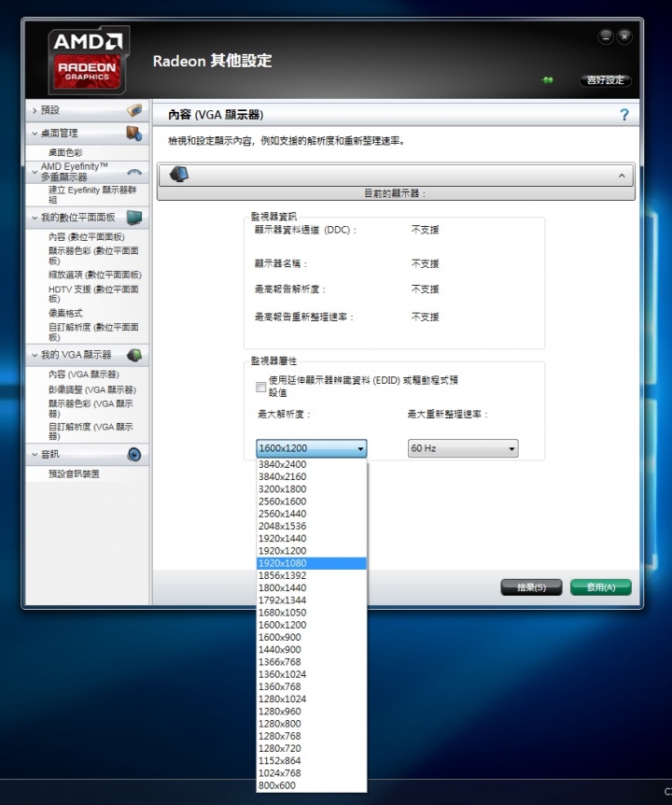
Task: Select 1280x720 in resolution list
Action: tap(312, 748)
